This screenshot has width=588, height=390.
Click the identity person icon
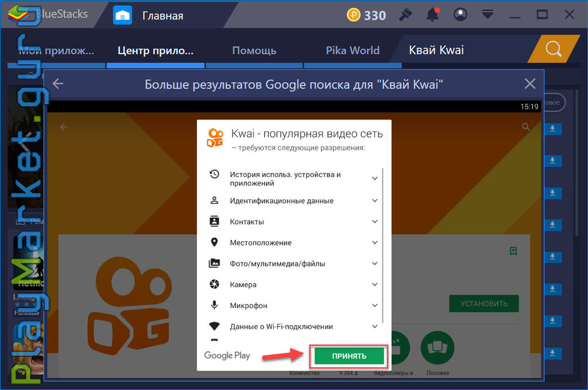[x=214, y=200]
